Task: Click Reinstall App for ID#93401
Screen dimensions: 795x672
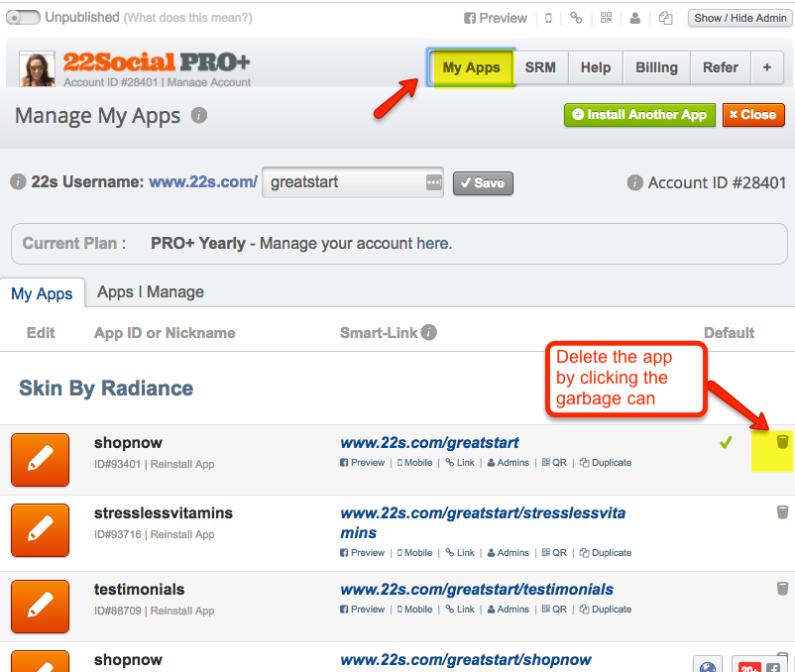Action: (182, 464)
